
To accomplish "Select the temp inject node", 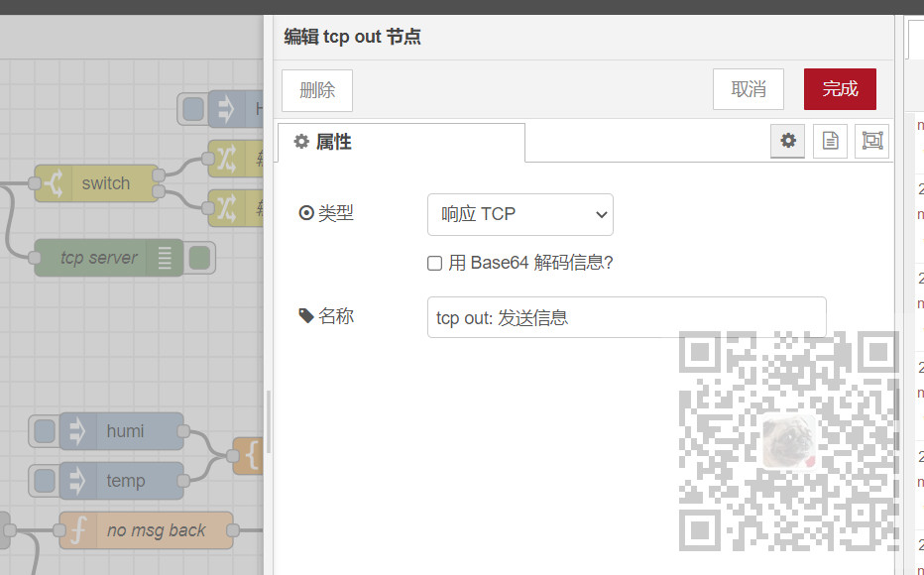I will pos(121,481).
